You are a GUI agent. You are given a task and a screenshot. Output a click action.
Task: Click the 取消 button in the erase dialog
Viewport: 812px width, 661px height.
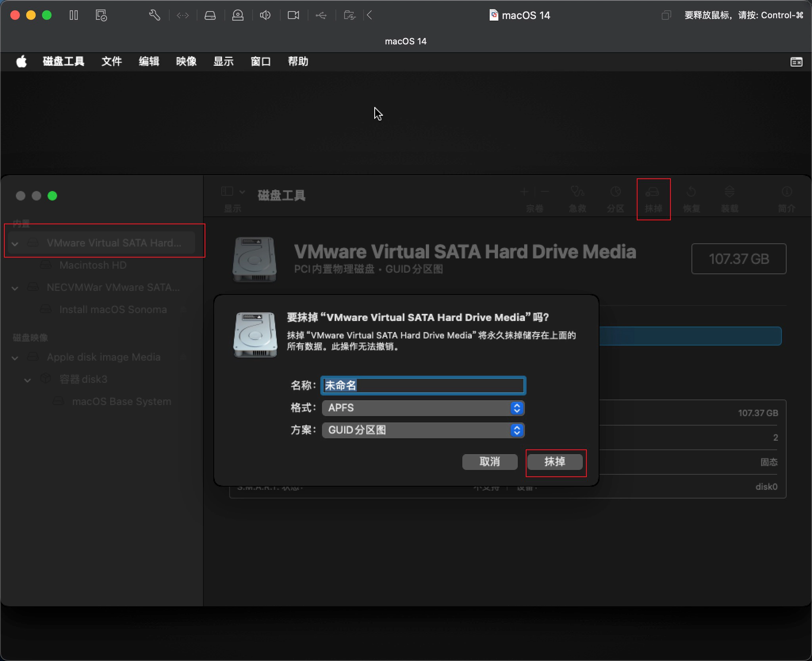coord(489,461)
